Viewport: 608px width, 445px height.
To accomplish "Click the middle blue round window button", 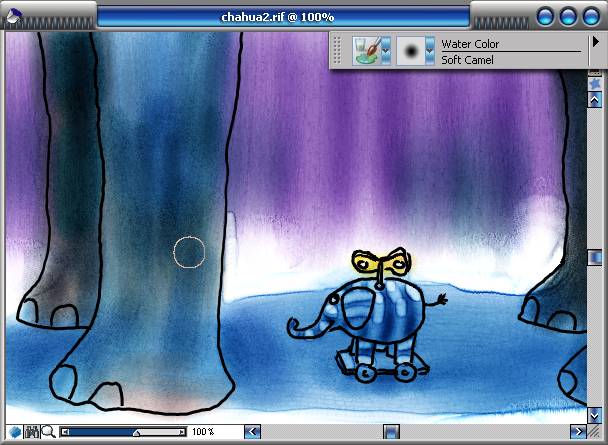I will tap(568, 17).
